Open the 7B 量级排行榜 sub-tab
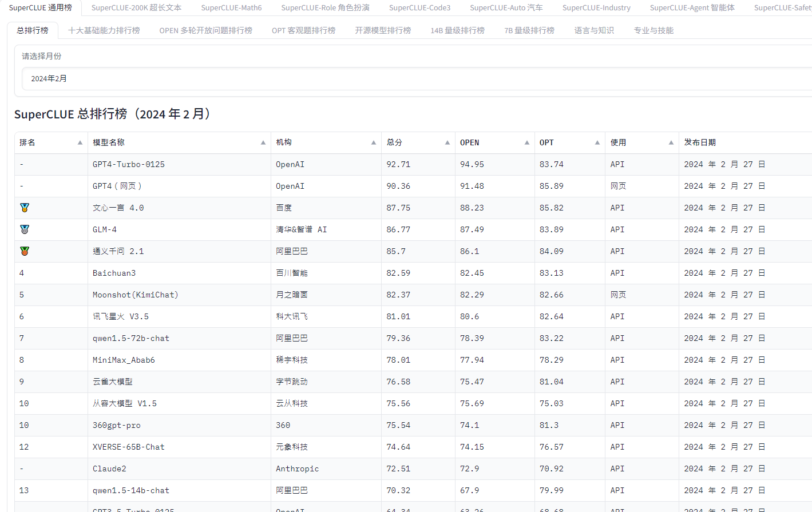This screenshot has height=512, width=812. pos(529,30)
